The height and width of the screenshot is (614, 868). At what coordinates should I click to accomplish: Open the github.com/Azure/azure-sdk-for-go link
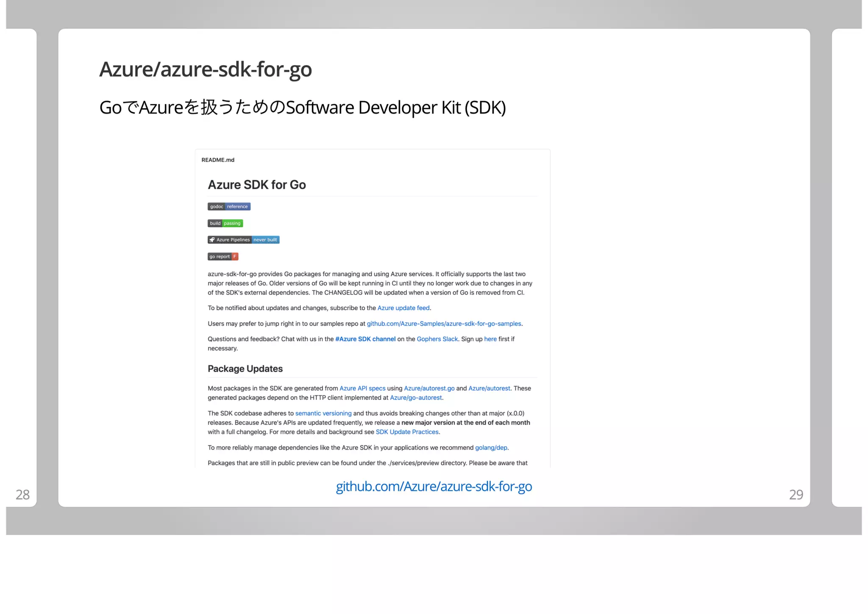(434, 486)
